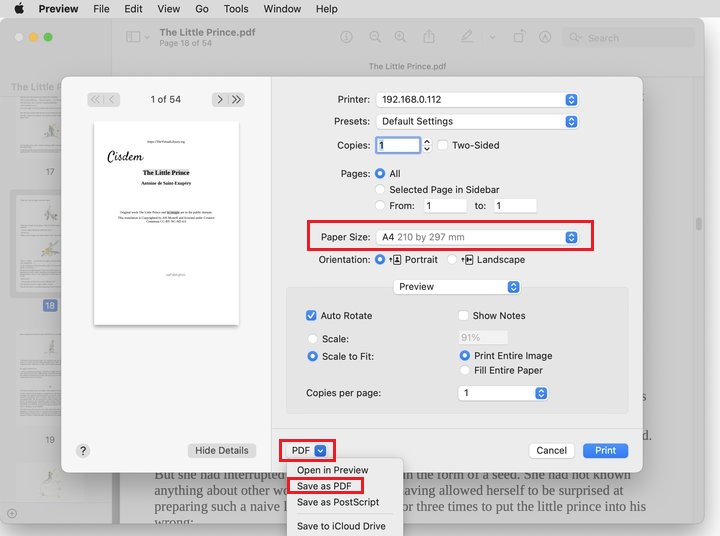720x536 pixels.
Task: Open the sidebar view options chevron
Action: 147,37
